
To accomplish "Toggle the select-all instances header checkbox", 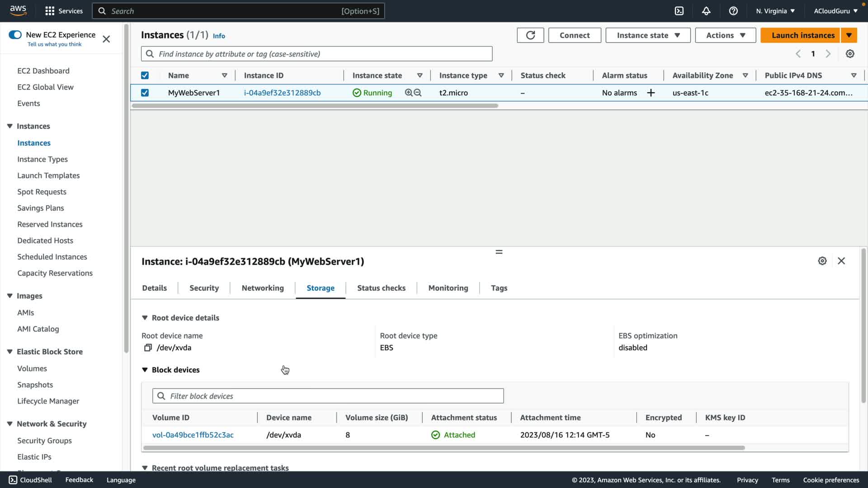I will click(145, 75).
